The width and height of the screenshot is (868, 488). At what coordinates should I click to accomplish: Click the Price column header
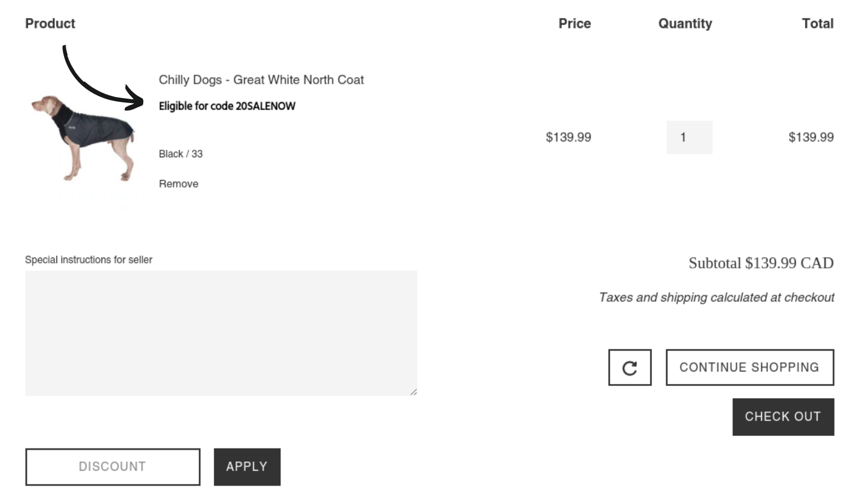pos(575,23)
